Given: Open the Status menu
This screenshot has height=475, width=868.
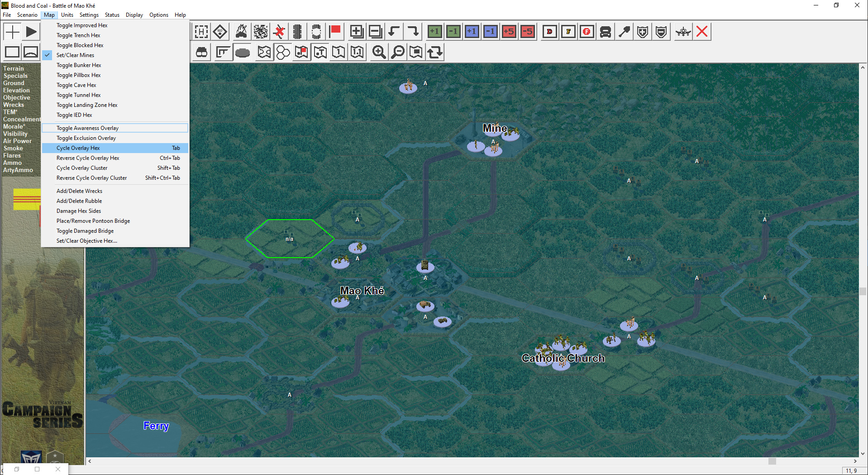Looking at the screenshot, I should [112, 15].
